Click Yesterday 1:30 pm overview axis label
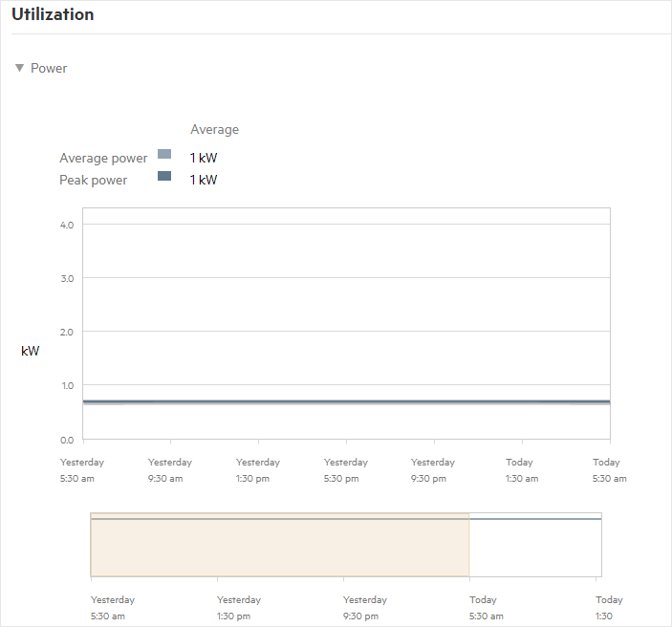Image resolution: width=672 pixels, height=627 pixels. (238, 608)
